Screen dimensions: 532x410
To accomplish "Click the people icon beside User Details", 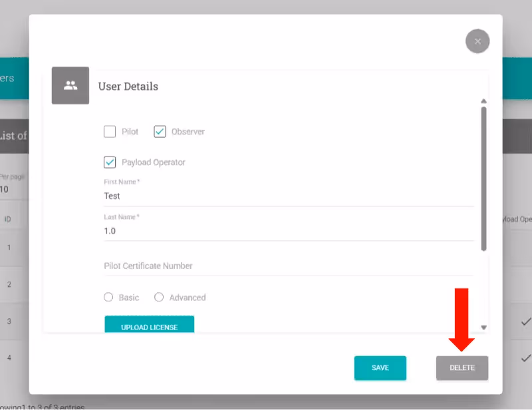I will coord(70,85).
